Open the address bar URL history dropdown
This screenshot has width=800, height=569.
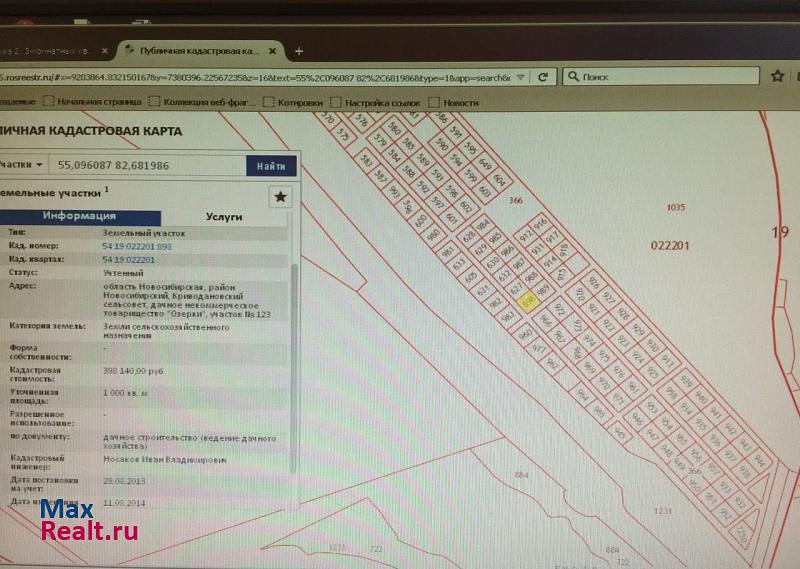pos(522,77)
